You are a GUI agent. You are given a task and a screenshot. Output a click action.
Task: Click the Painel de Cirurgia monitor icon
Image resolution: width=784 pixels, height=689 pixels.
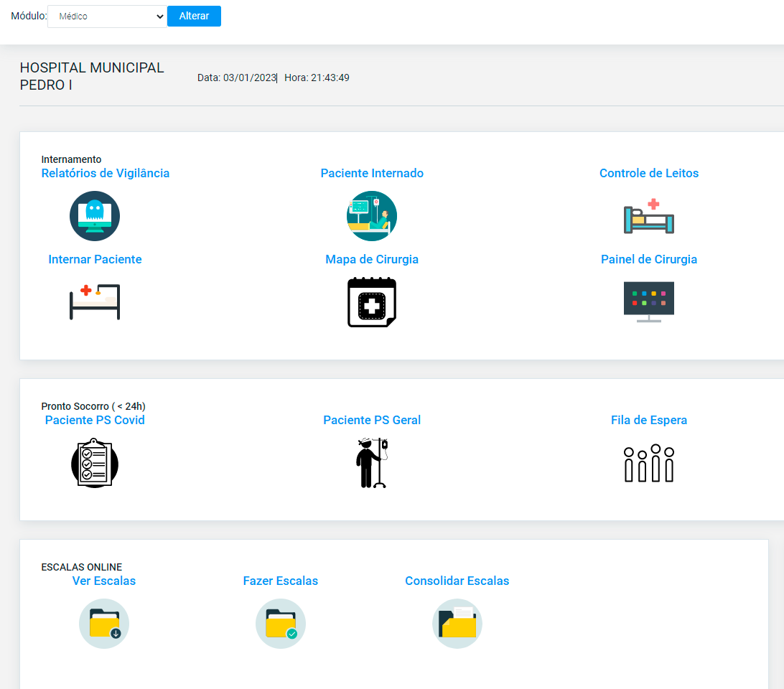(649, 301)
